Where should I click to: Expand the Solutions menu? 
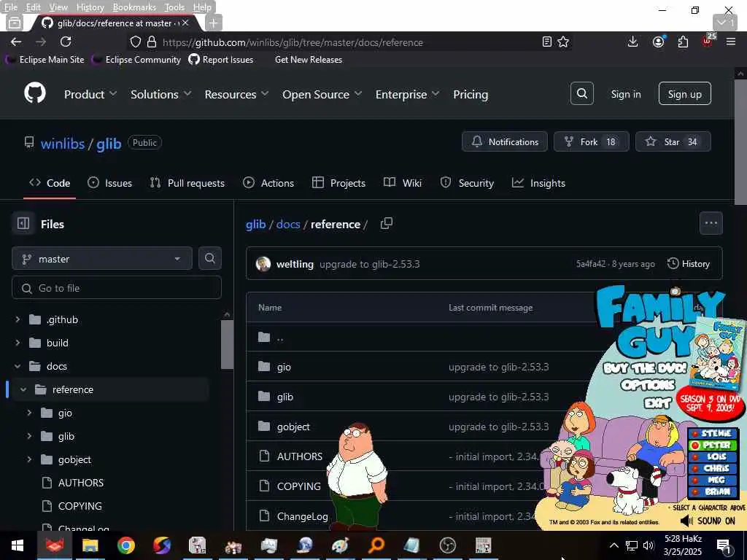161,94
